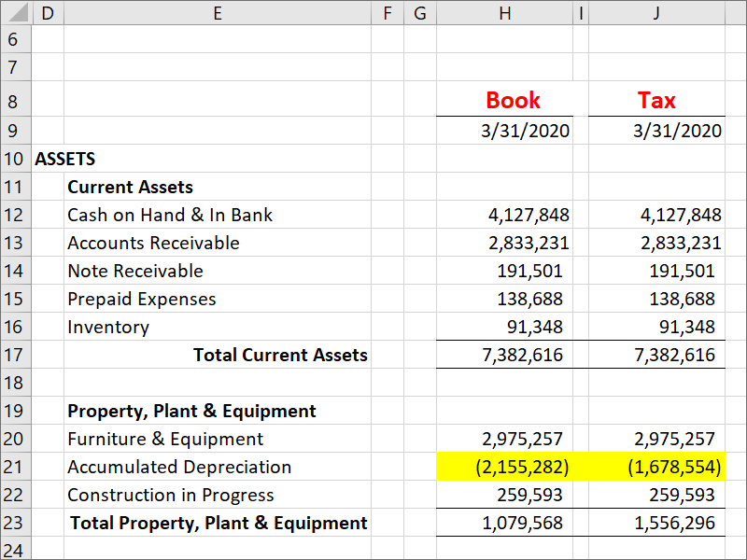Select column G header

[419, 13]
